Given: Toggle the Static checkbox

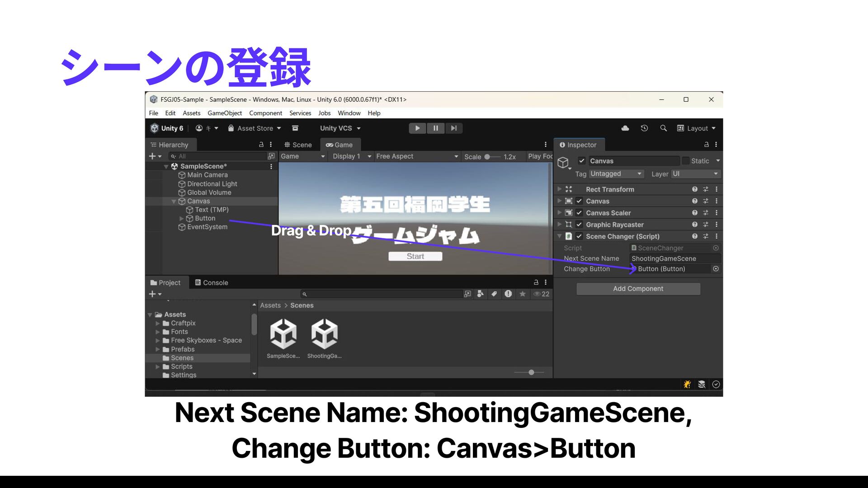Looking at the screenshot, I should click(686, 161).
